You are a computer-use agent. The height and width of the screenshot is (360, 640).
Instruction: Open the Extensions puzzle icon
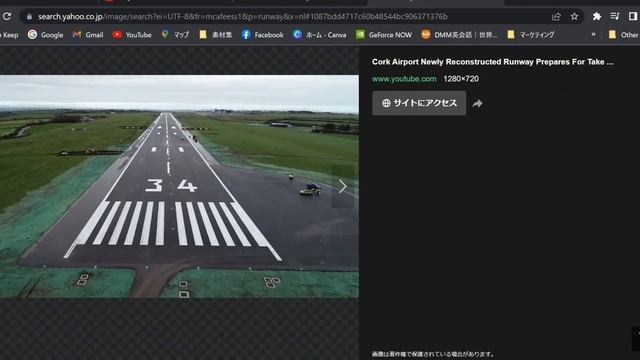pyautogui.click(x=597, y=16)
